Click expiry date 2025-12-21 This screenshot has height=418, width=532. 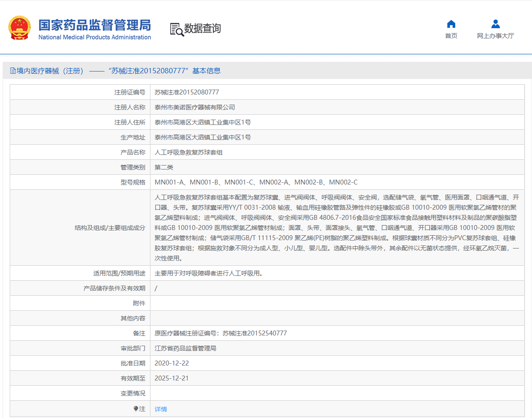[172, 378]
